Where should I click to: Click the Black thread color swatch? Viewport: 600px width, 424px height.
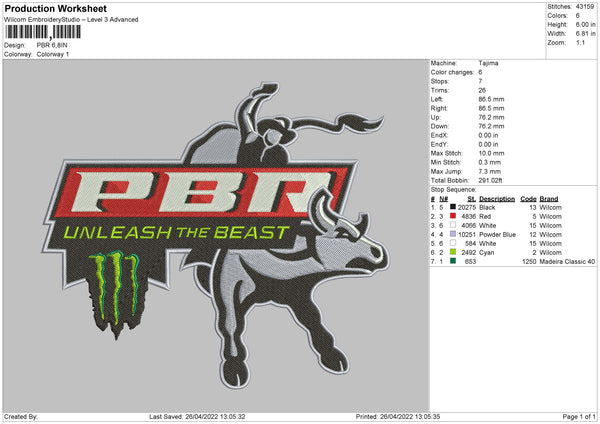453,207
